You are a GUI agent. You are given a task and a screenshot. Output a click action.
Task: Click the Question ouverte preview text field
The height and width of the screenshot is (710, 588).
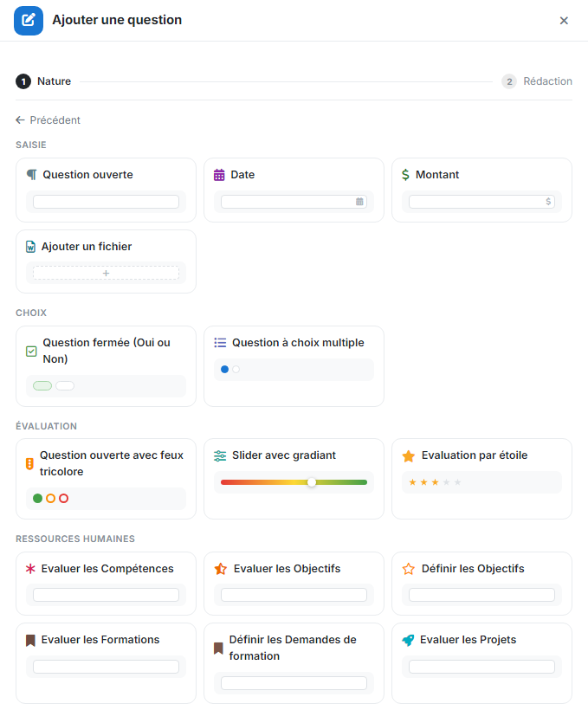pos(106,202)
